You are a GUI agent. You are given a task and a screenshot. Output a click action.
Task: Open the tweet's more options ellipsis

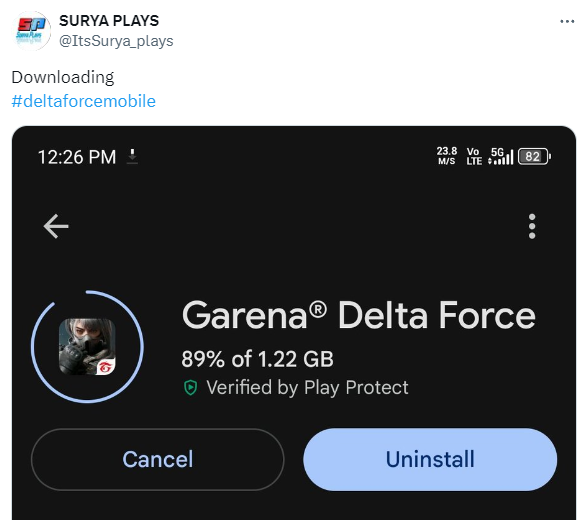pyautogui.click(x=567, y=22)
